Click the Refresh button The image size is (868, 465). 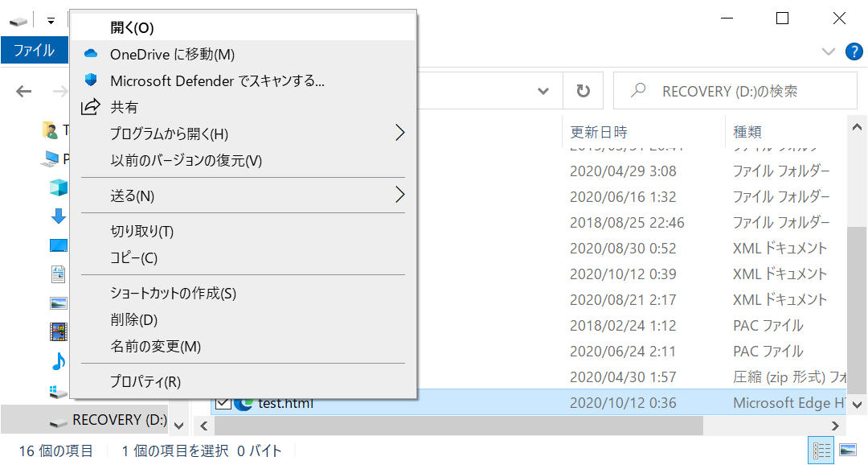tap(583, 91)
